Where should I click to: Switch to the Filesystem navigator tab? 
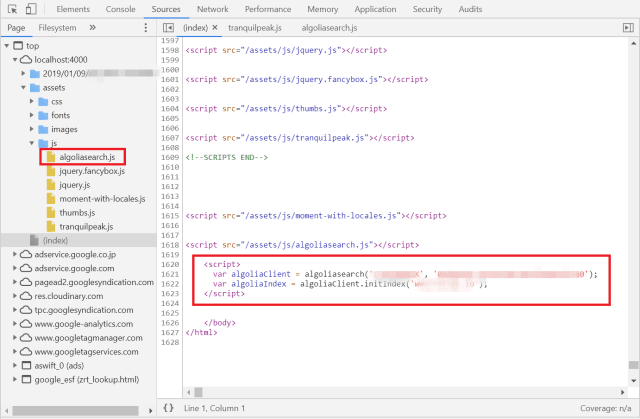(x=57, y=28)
